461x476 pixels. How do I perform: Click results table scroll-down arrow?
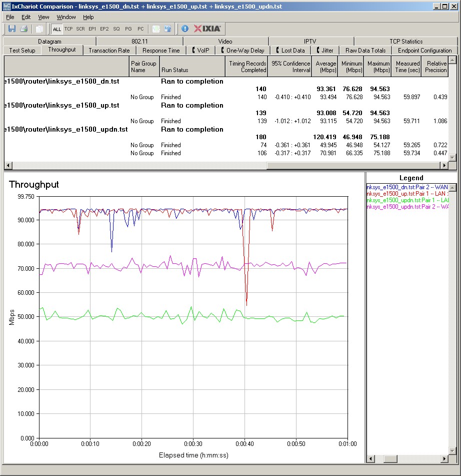click(452, 157)
